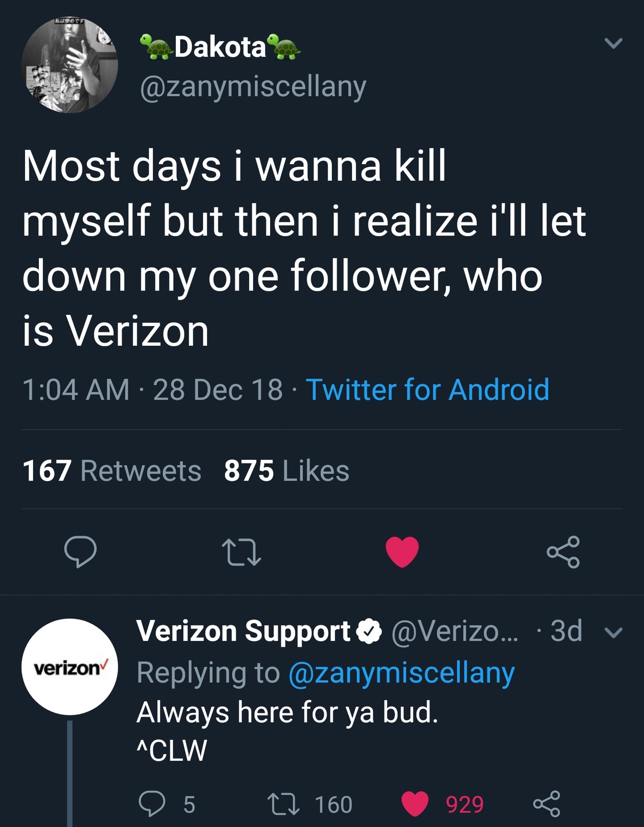Open Verizon Support's avatar
The width and height of the screenshot is (644, 827).
click(x=69, y=667)
